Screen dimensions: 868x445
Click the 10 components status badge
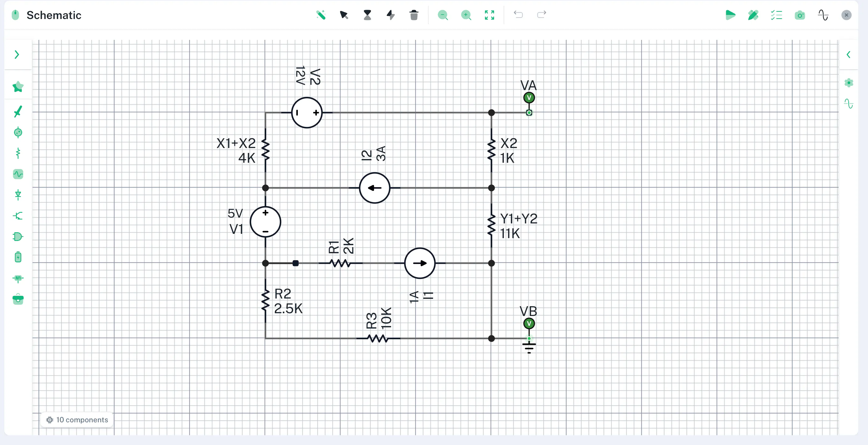(x=77, y=420)
